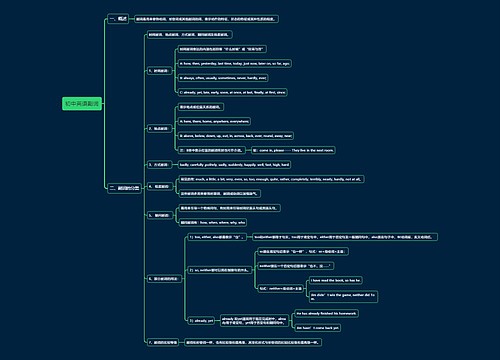Screen dimensions: 500x360
Task: Click node listing badly, carefully, politely, sadly
Action: (x=234, y=165)
